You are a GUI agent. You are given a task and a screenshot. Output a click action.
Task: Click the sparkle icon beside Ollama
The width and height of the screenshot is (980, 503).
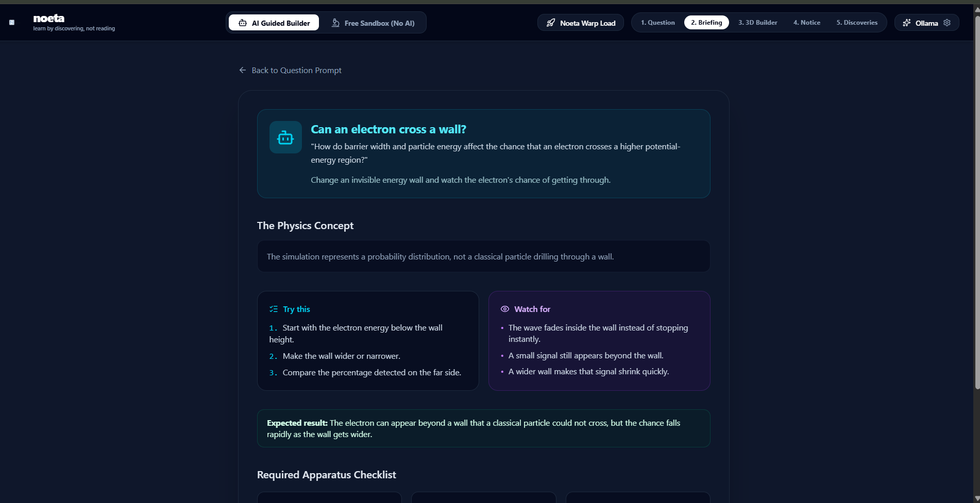coord(907,23)
